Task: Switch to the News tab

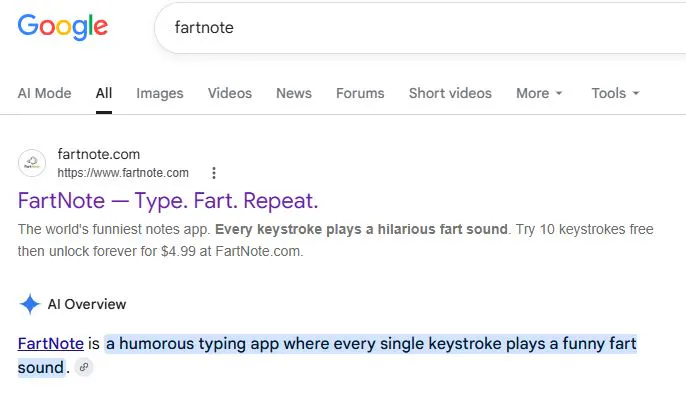Action: (294, 93)
